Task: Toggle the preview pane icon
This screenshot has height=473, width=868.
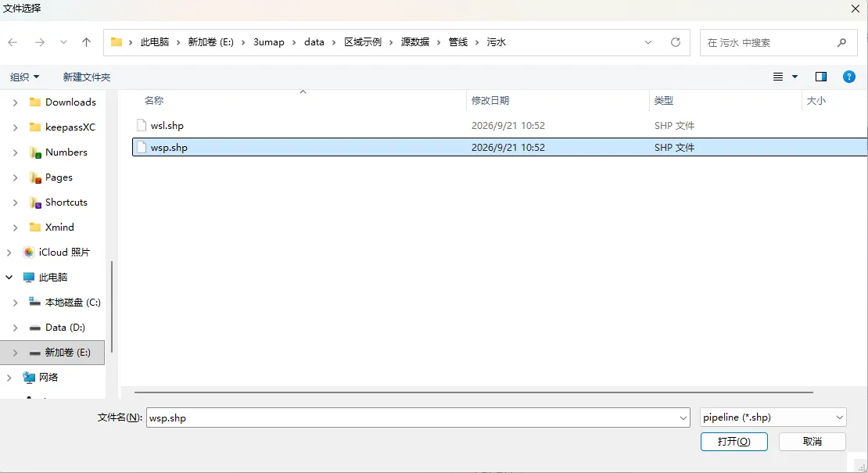Action: 821,77
